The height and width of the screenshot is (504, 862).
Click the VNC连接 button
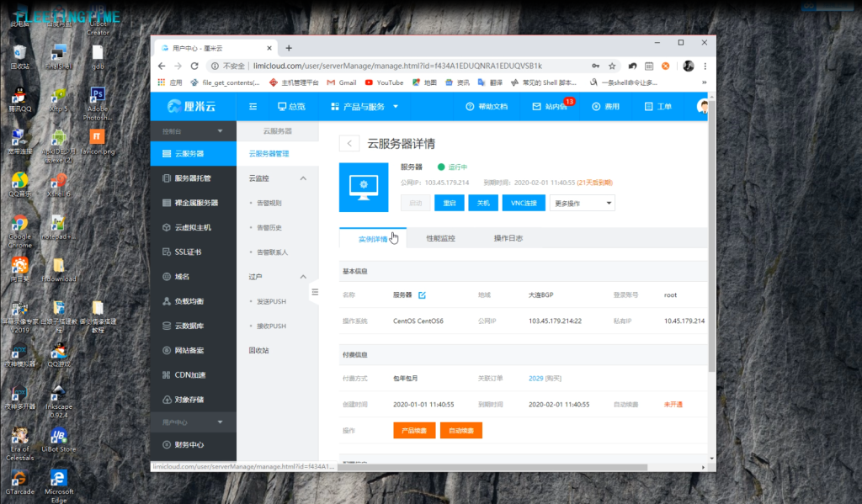[524, 203]
